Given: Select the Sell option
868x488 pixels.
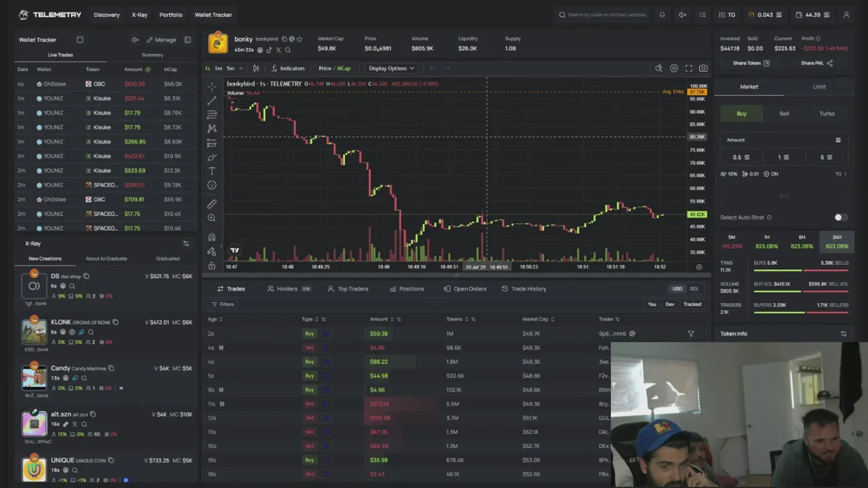Looking at the screenshot, I should pyautogui.click(x=784, y=114).
